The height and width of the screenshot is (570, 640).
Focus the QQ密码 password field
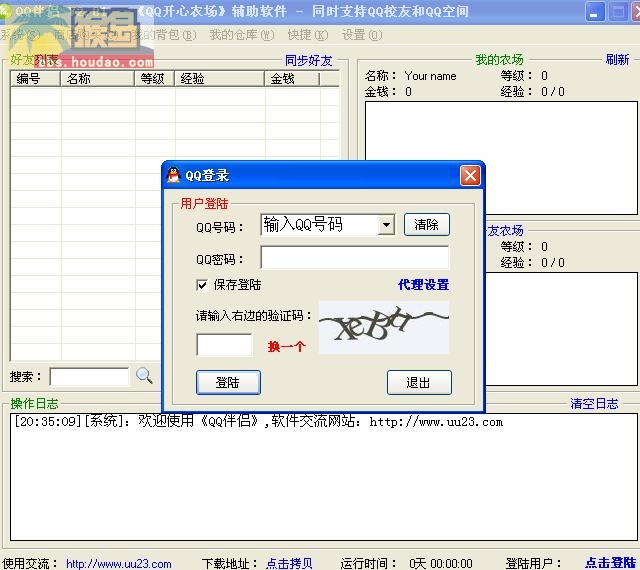(x=354, y=258)
